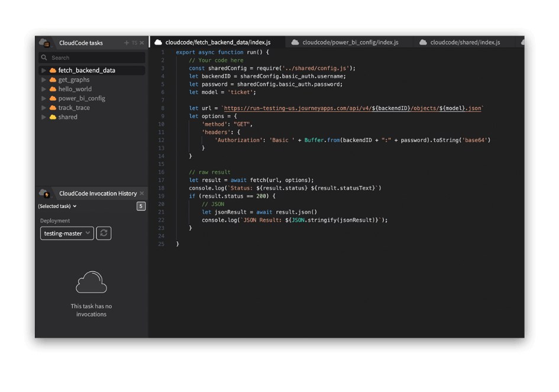Expand the power_bi_config task

click(44, 98)
